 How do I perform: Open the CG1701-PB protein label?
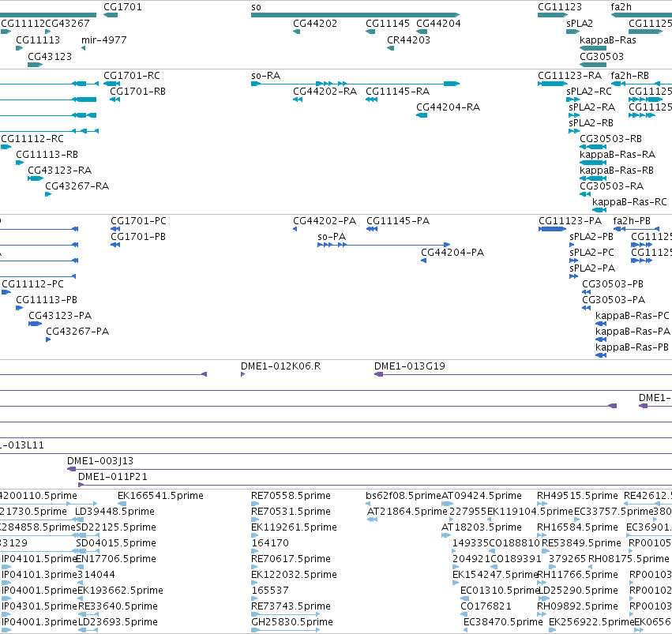pyautogui.click(x=138, y=236)
